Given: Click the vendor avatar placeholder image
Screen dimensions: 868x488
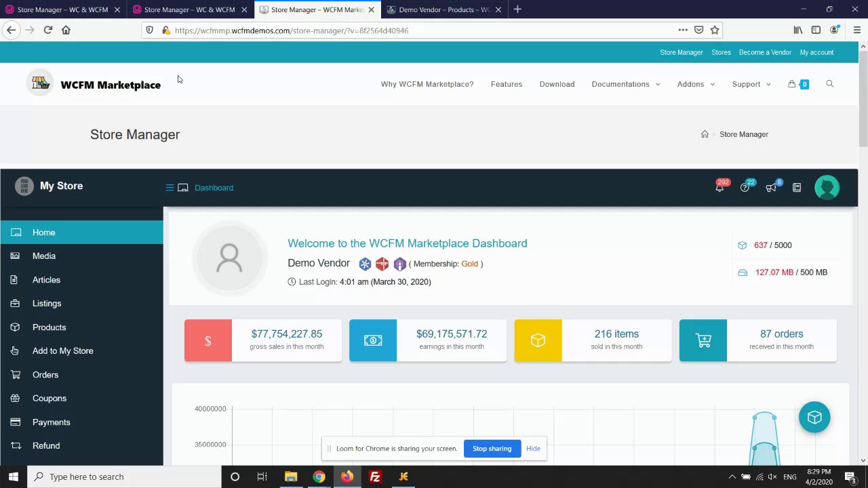Looking at the screenshot, I should [229, 258].
